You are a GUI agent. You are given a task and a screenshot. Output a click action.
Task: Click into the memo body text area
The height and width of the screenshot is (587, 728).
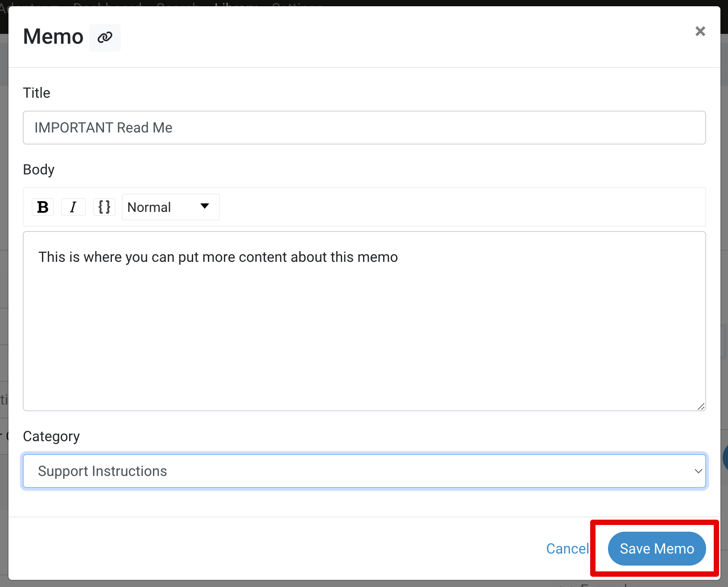click(x=364, y=321)
